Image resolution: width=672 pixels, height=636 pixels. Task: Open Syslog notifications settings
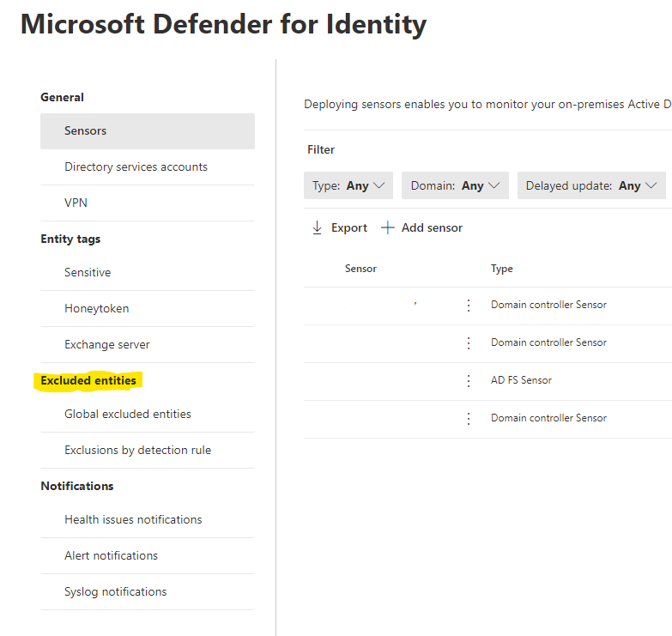click(x=116, y=591)
